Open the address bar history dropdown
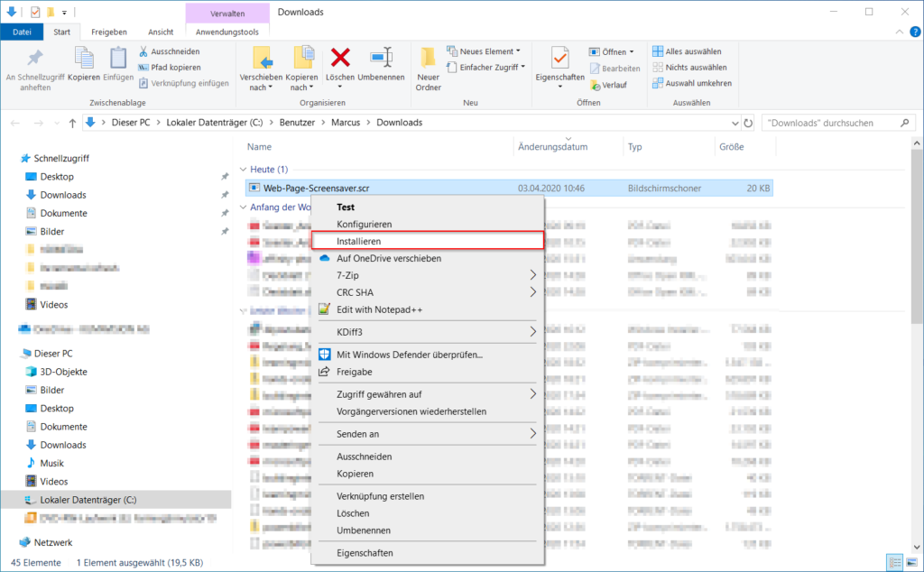The image size is (924, 572). pyautogui.click(x=735, y=123)
